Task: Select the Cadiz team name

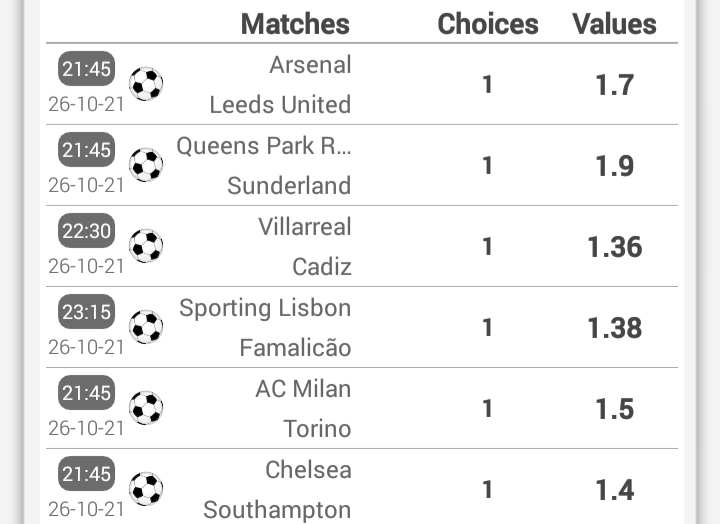Action: (x=322, y=267)
